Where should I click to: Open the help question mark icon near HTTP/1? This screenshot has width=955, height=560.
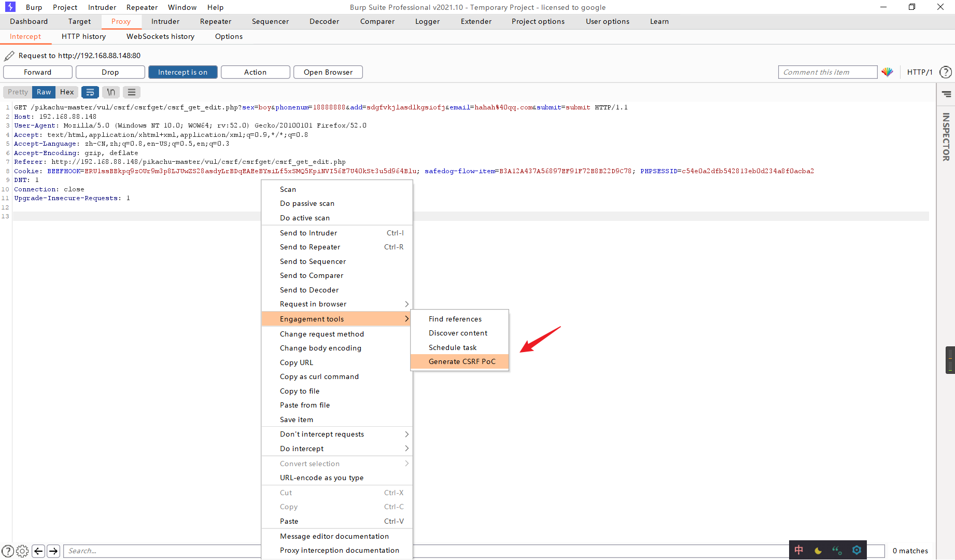(946, 72)
